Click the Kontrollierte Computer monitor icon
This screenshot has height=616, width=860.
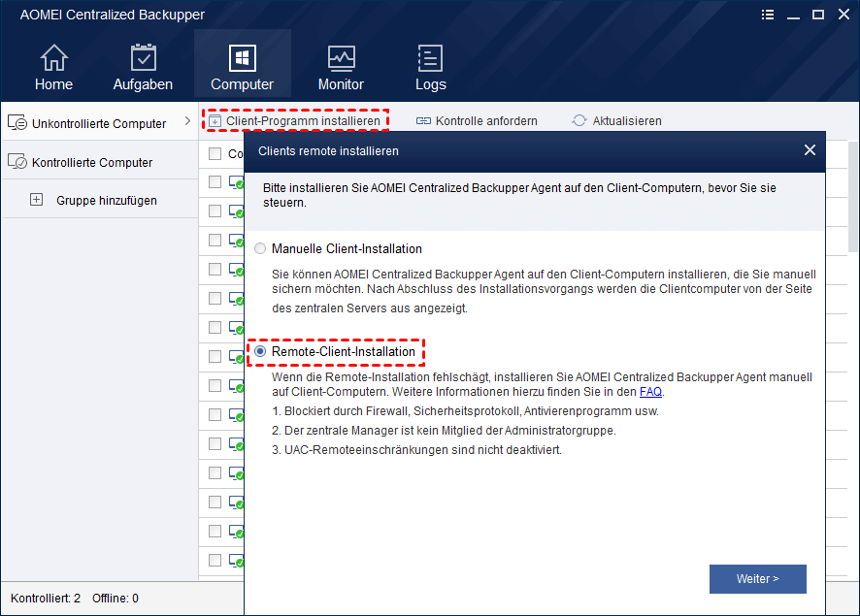click(x=17, y=162)
